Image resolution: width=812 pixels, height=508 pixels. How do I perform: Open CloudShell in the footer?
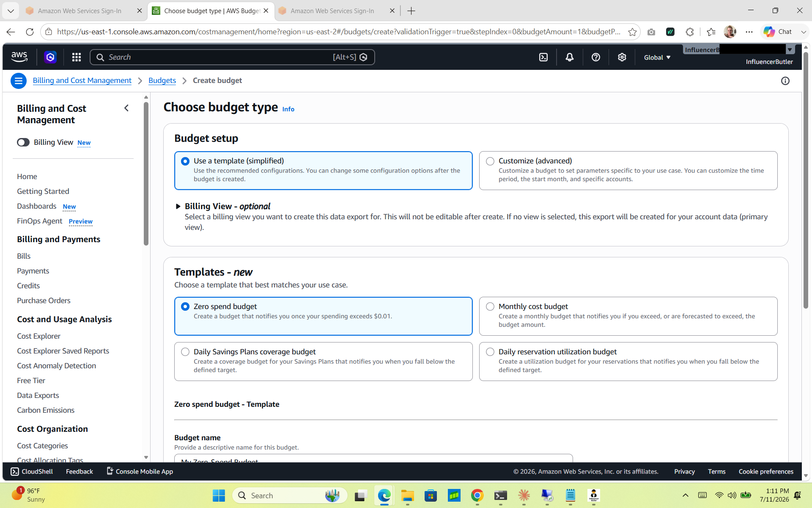click(x=32, y=472)
